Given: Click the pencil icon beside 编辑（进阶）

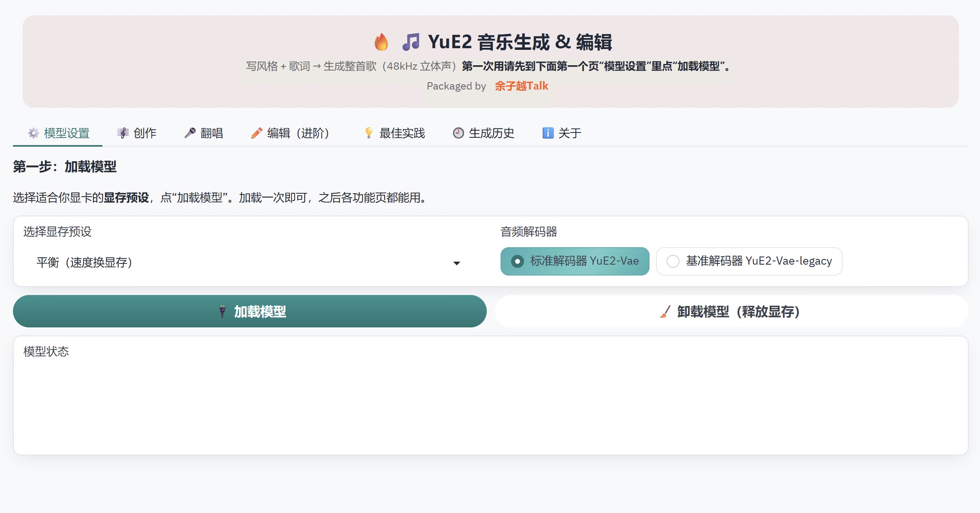Looking at the screenshot, I should [x=257, y=133].
